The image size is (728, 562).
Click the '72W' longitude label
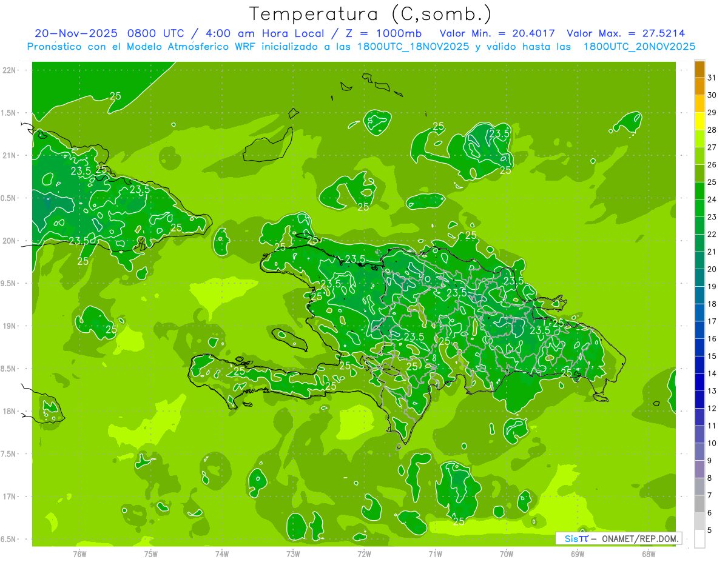(364, 554)
